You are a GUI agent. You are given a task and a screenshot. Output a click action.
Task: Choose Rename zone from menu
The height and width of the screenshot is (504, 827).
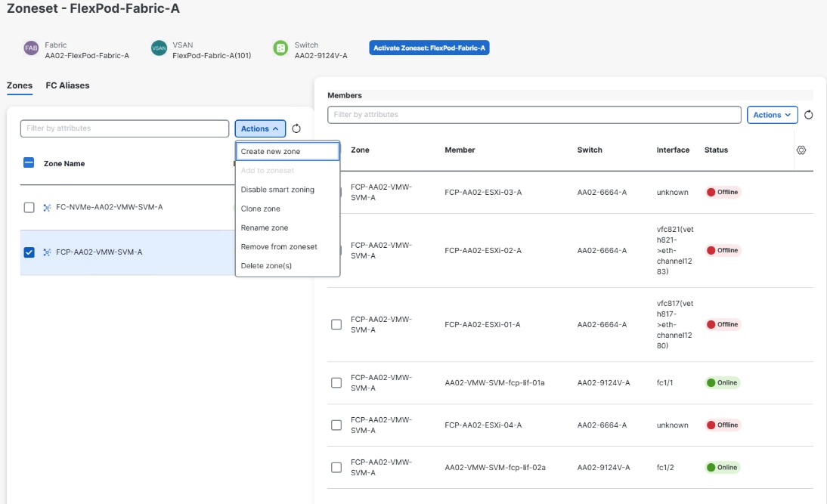(287, 227)
